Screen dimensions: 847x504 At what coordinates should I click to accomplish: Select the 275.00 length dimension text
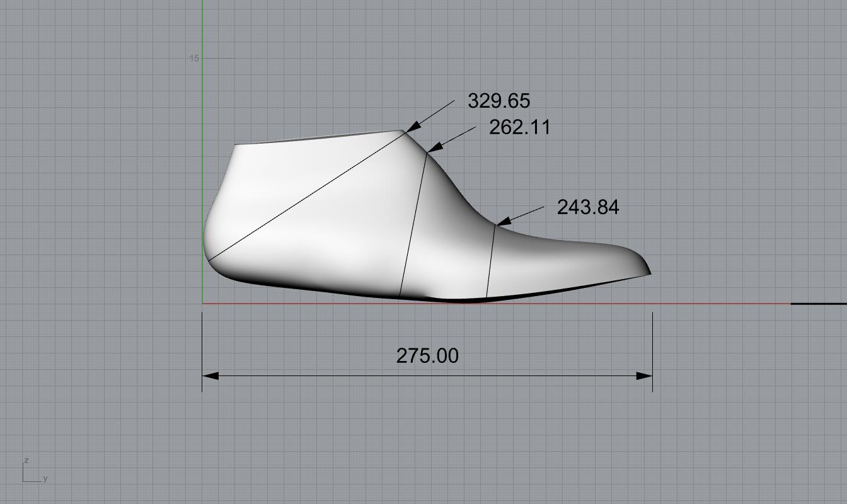coord(427,356)
